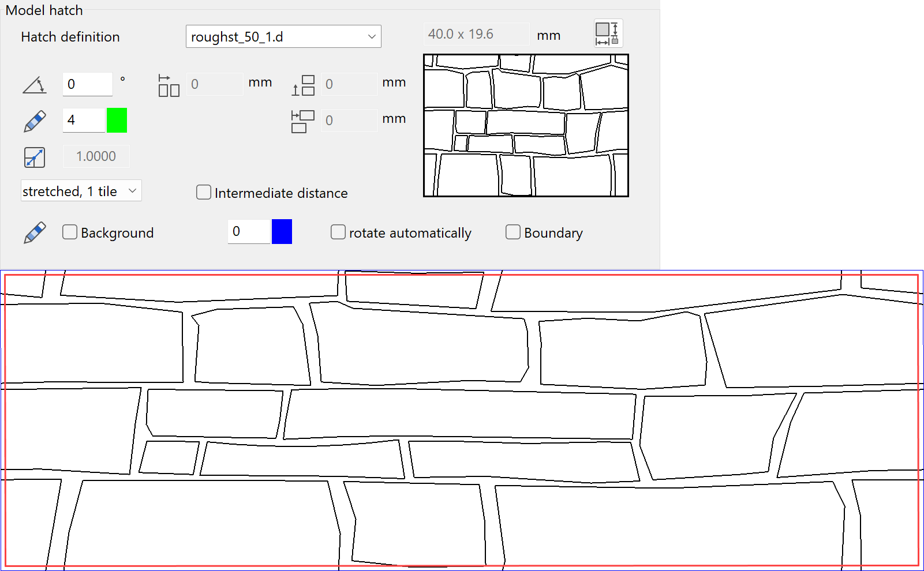Enable rotate automatically
Viewport: 924px width, 571px height.
pyautogui.click(x=338, y=232)
